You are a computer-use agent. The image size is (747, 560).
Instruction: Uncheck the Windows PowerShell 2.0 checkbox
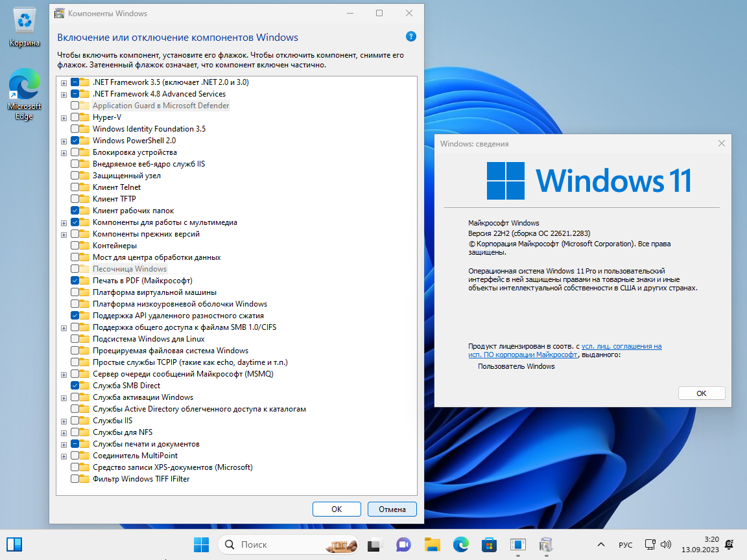75,141
